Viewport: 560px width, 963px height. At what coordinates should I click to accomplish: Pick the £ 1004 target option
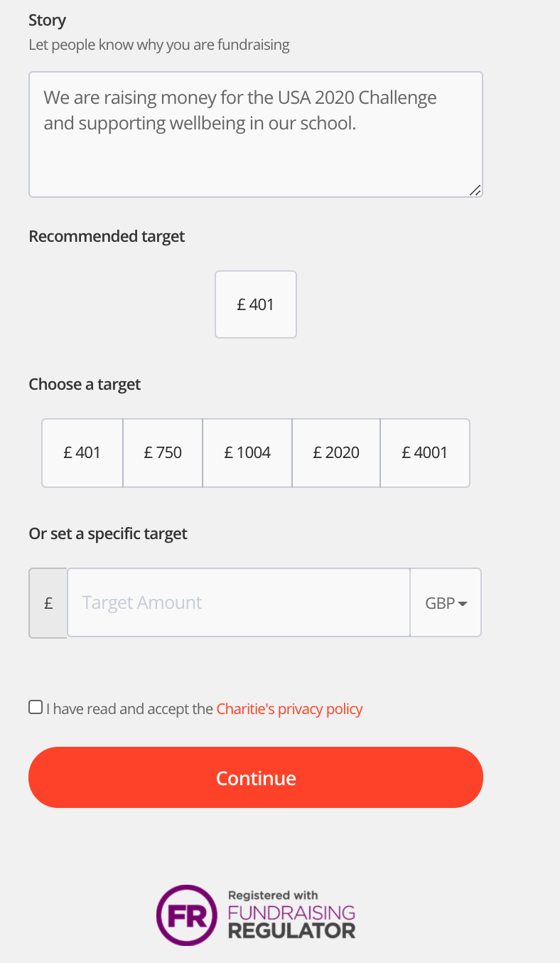[x=247, y=452]
